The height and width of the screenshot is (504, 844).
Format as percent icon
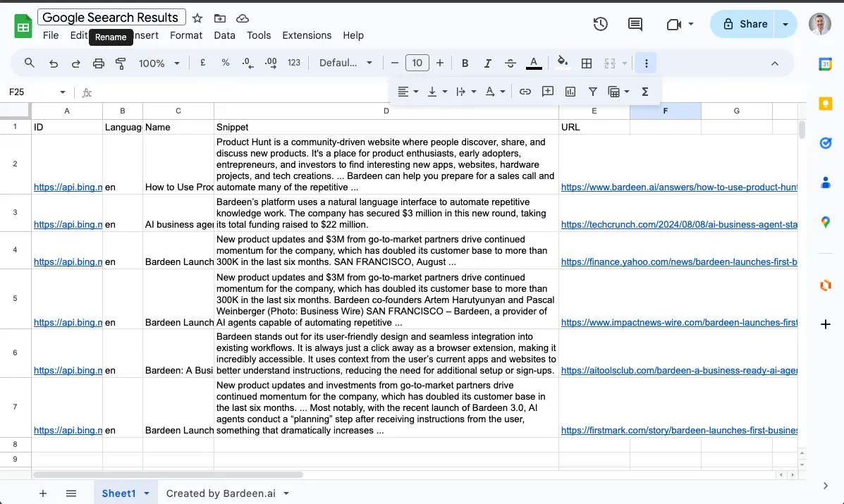(226, 63)
